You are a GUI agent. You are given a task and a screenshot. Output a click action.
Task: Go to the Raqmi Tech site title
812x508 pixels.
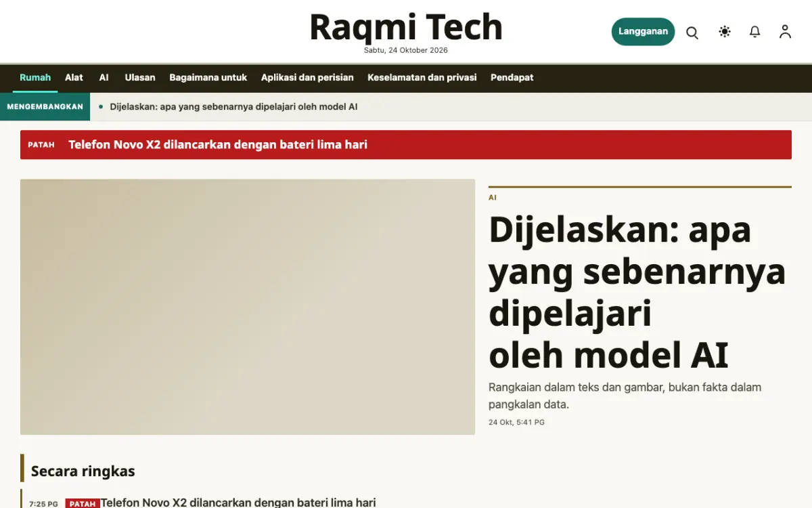tap(406, 27)
